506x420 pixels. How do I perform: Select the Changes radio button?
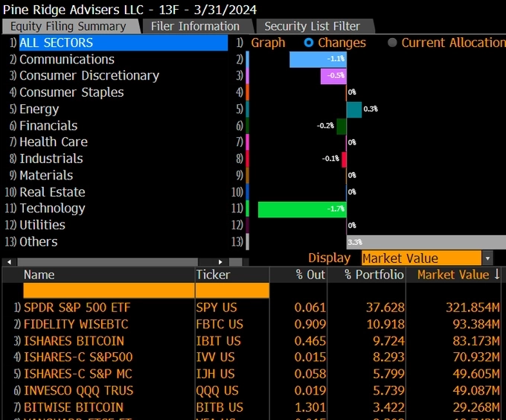coord(309,43)
